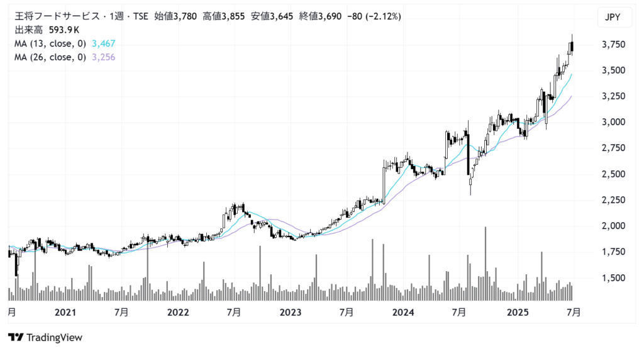644x351 pixels.
Task: Select the 王将フードサービス symbol title
Action: pyautogui.click(x=57, y=16)
